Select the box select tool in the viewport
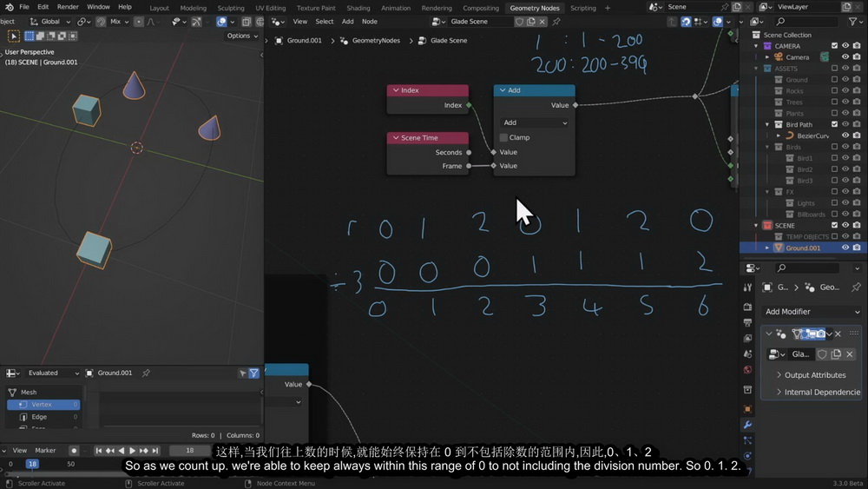The image size is (868, 489). pyautogui.click(x=30, y=36)
